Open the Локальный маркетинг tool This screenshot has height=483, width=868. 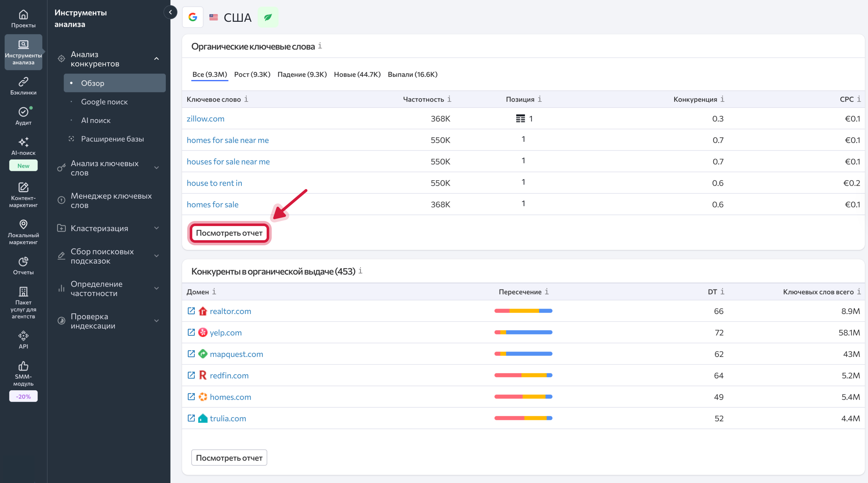tap(23, 233)
